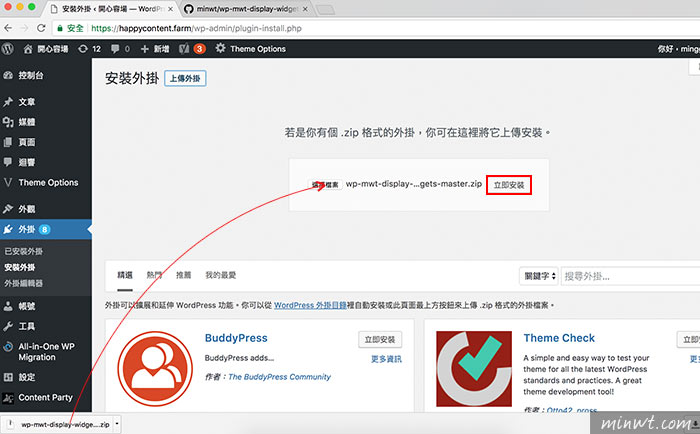Open the Media (媒體) sidebar icon
The height and width of the screenshot is (434, 700).
tap(8, 122)
